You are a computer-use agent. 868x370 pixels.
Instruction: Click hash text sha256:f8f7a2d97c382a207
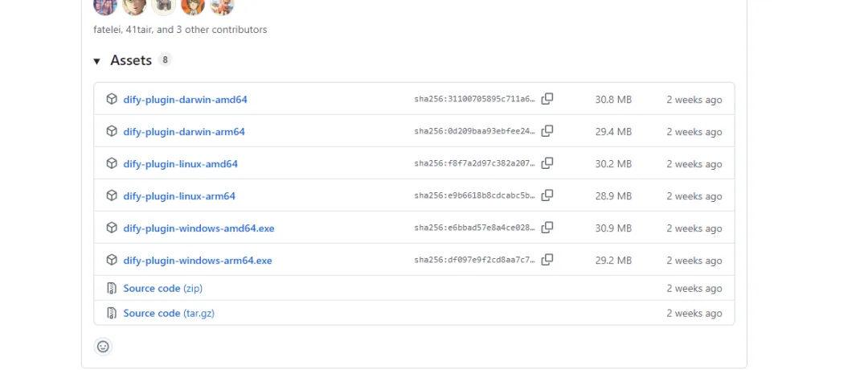coord(475,164)
